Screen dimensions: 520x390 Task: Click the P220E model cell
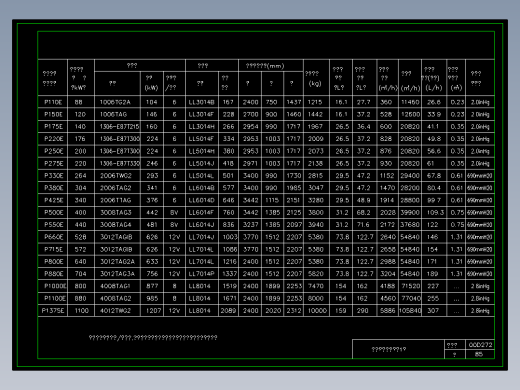tap(53, 139)
